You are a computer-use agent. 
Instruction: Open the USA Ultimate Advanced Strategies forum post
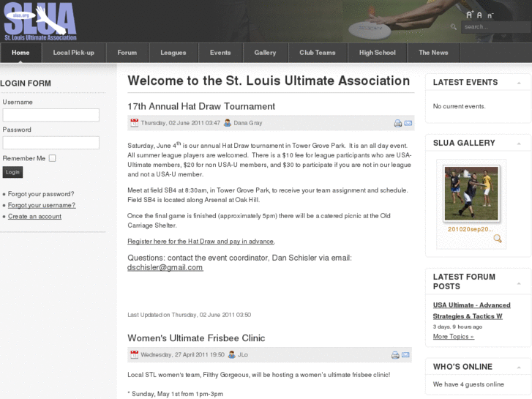(x=471, y=310)
